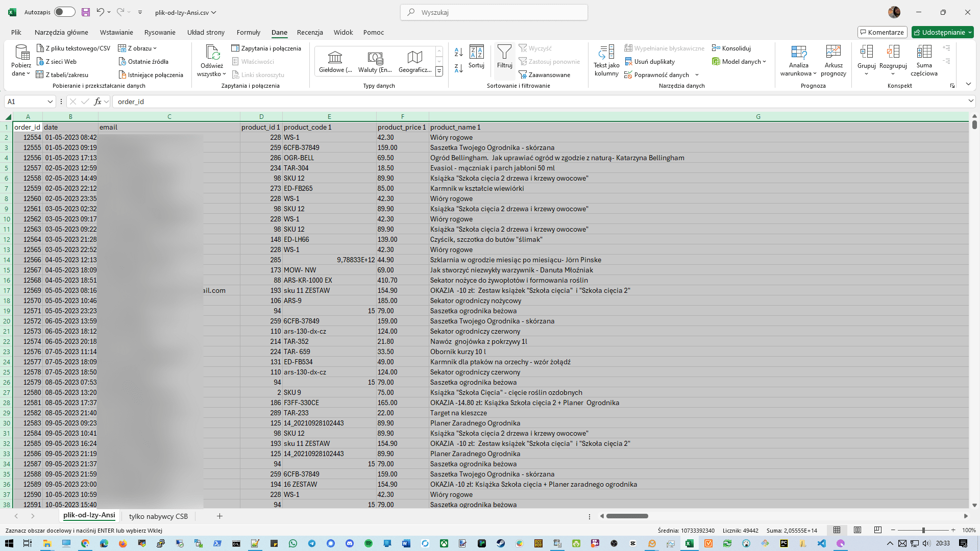
Task: Switch to page layout view
Action: 857,530
